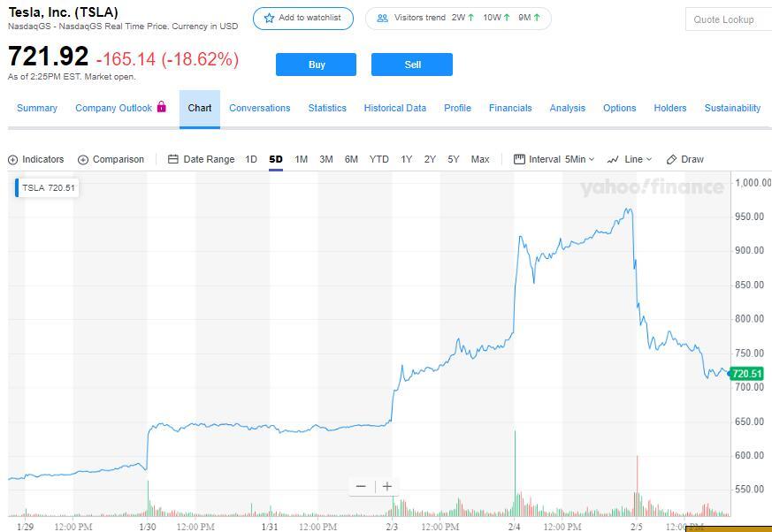Click the Quote Lookup search field

click(x=727, y=19)
